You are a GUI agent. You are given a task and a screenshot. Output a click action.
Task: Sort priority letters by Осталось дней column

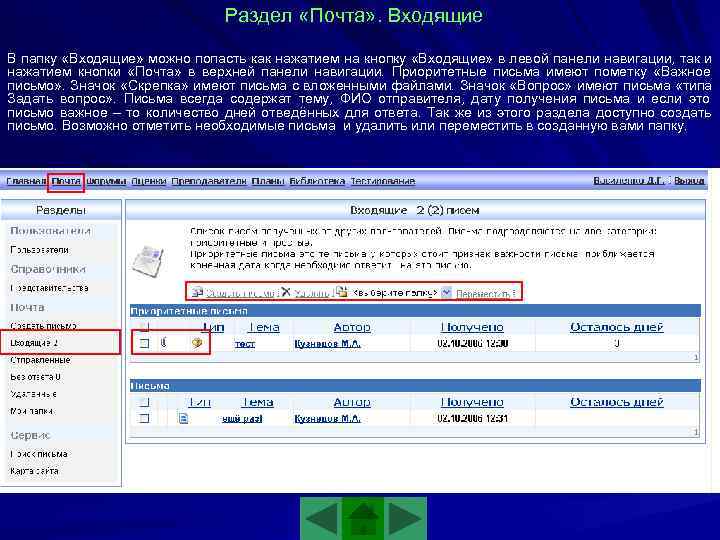(617, 327)
